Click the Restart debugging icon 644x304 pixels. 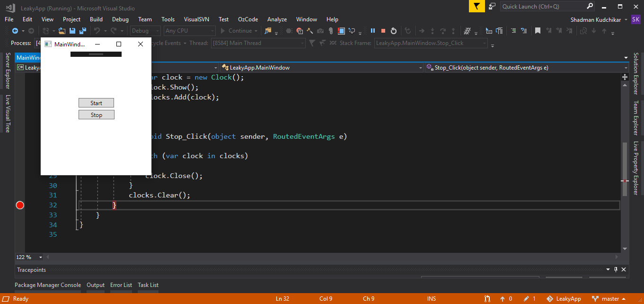394,30
